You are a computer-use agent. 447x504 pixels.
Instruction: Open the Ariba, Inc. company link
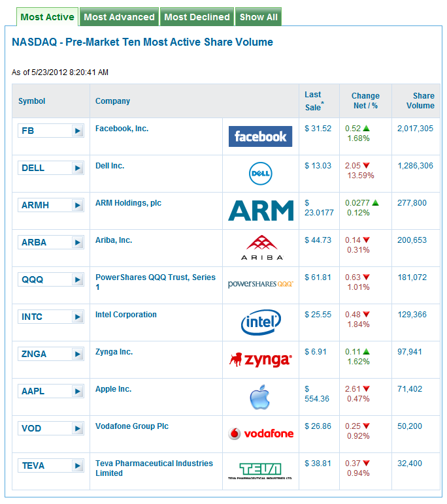tap(114, 240)
